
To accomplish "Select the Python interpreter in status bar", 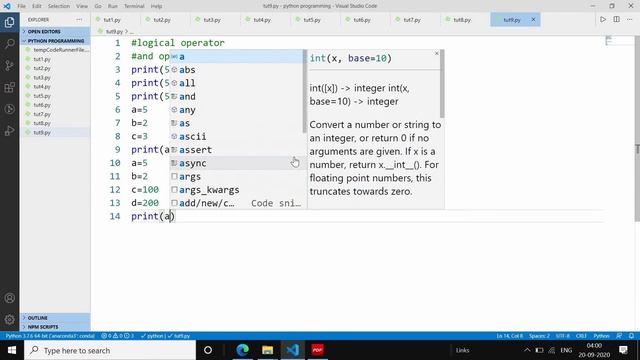I will [x=50, y=336].
